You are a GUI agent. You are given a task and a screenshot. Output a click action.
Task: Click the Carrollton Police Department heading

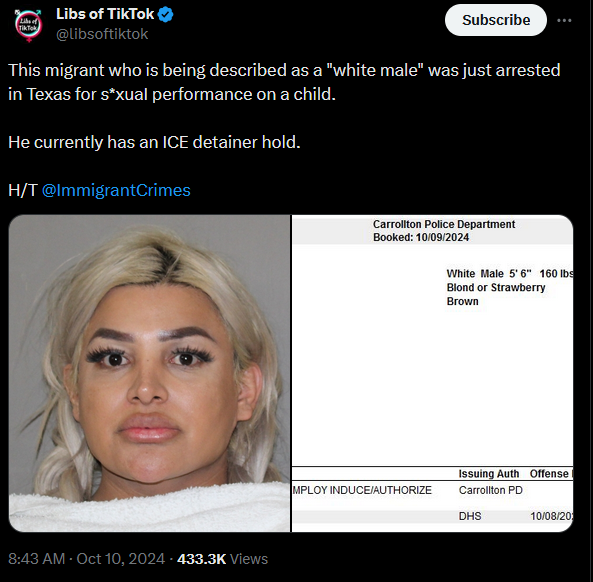(444, 224)
